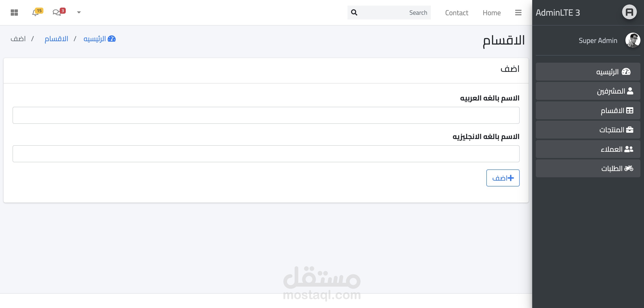Click the grid control sidebar icon
This screenshot has width=644, height=308.
tap(14, 13)
